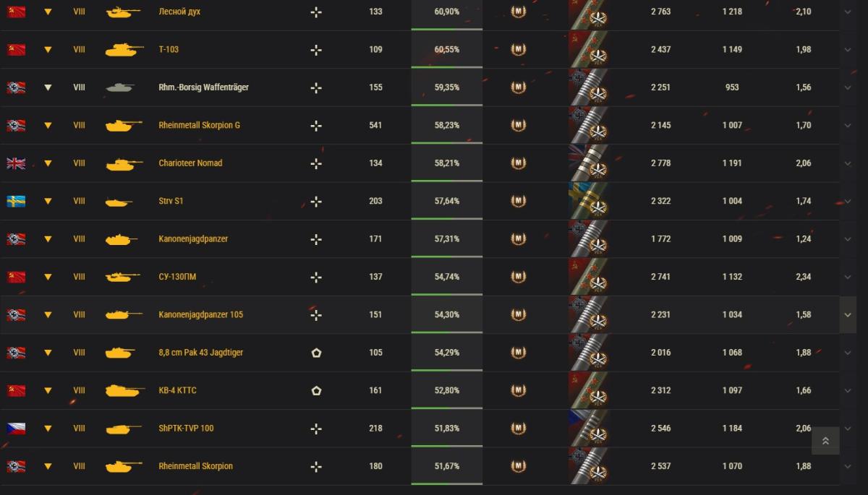Toggle the yellow triangle for Kanonenjagdpanzer
Viewport: 868px width, 495px height.
click(48, 238)
